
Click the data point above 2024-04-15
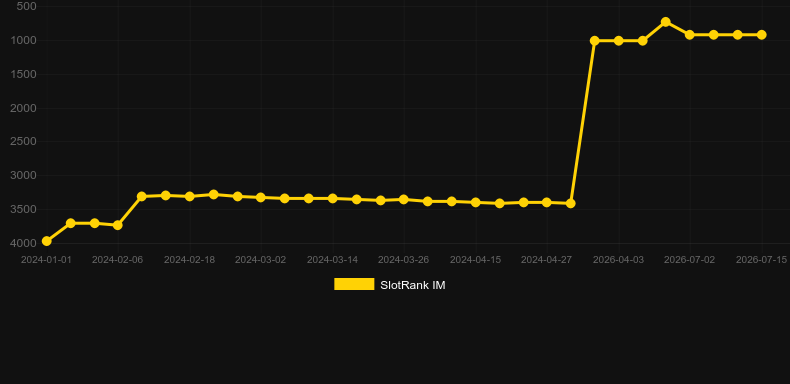pyautogui.click(x=476, y=203)
